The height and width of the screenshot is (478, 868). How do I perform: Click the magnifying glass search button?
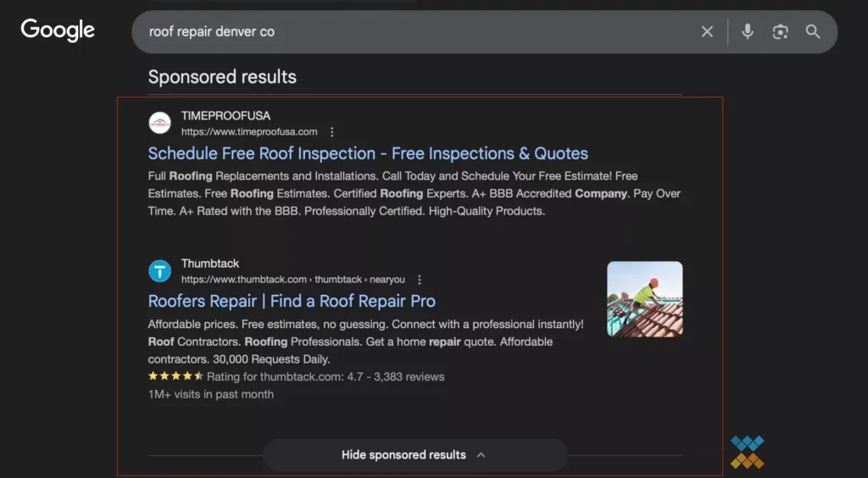click(813, 31)
